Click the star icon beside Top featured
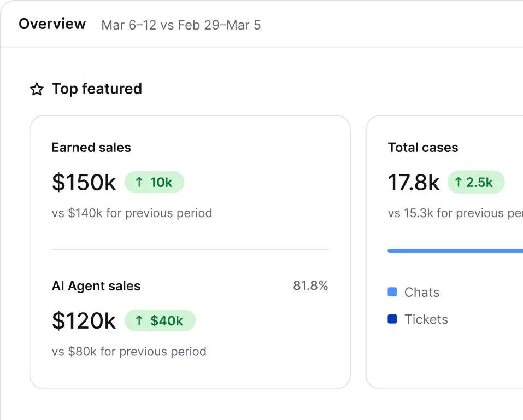523x420 pixels. point(37,89)
